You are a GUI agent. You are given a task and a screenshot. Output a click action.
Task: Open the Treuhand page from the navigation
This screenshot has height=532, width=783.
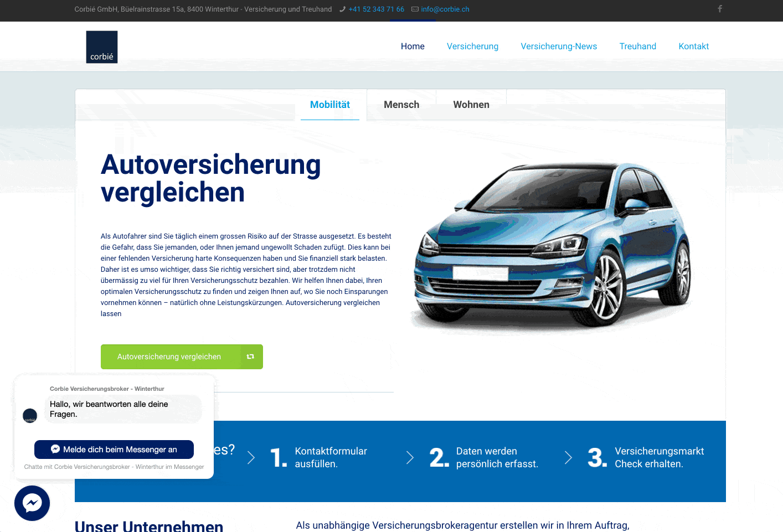pyautogui.click(x=637, y=47)
